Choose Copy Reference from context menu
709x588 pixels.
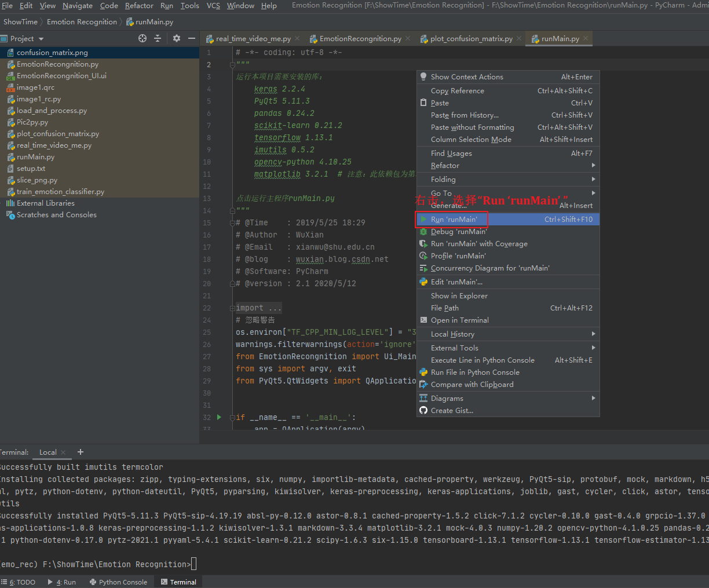pos(508,91)
